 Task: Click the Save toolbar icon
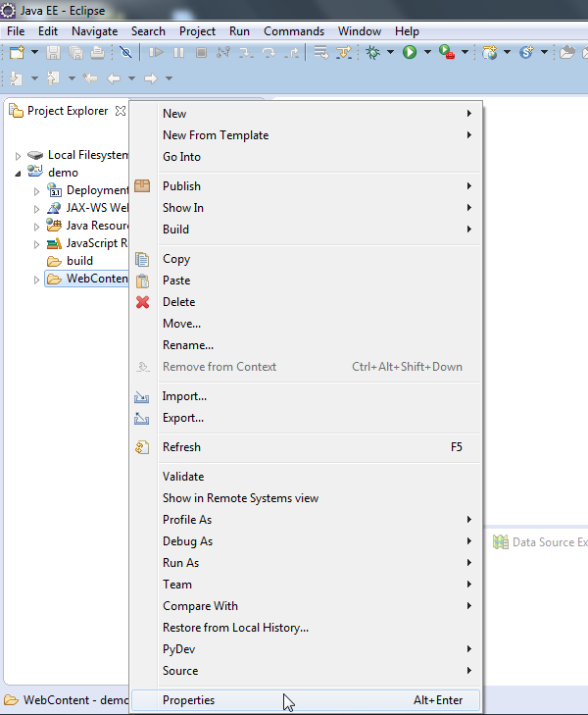53,52
